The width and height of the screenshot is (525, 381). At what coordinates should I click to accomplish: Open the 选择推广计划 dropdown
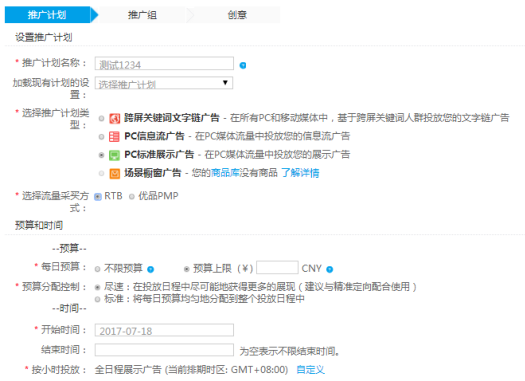point(164,83)
